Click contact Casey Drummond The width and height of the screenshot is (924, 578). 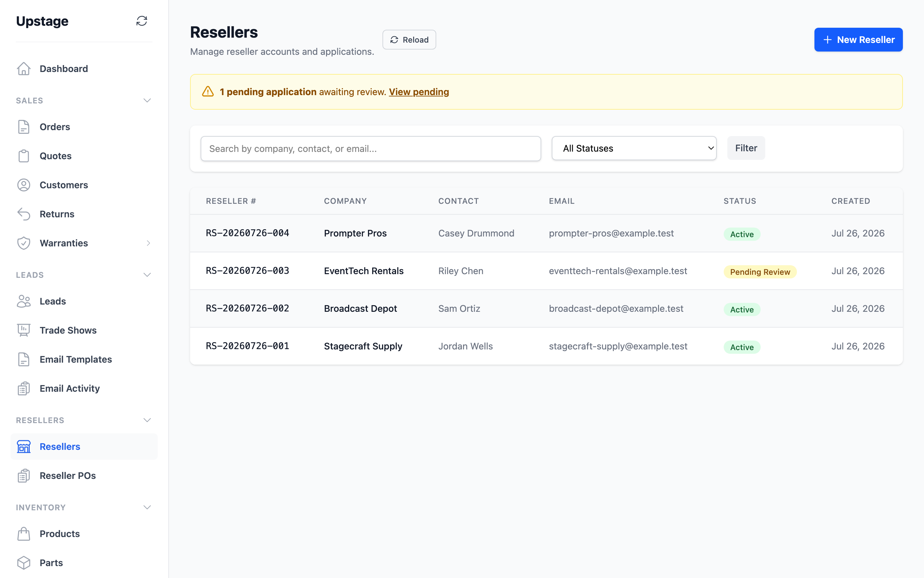[476, 233]
